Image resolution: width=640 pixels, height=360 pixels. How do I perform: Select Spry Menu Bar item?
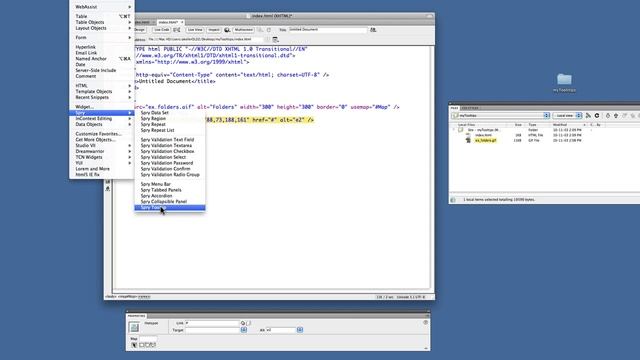click(x=170, y=184)
